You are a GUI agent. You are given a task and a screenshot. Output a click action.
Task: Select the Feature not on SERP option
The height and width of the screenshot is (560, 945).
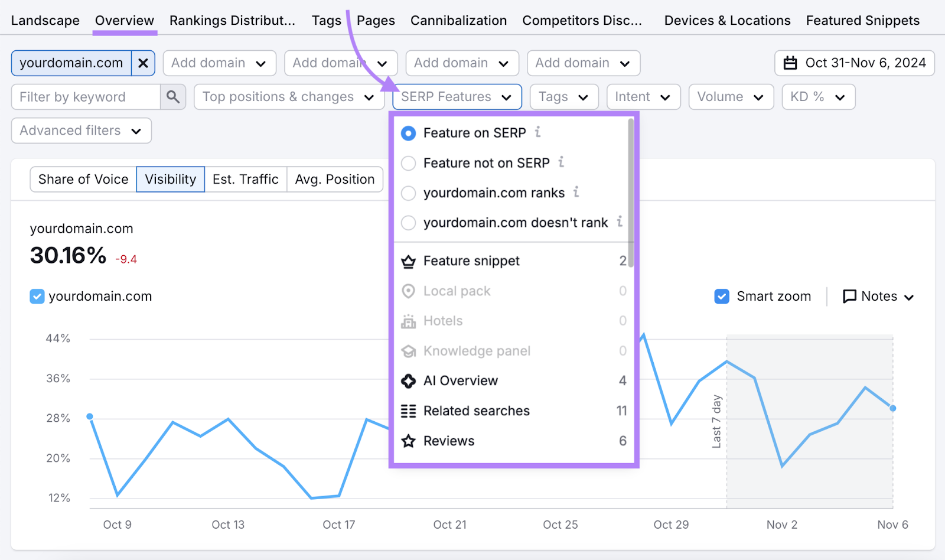408,163
